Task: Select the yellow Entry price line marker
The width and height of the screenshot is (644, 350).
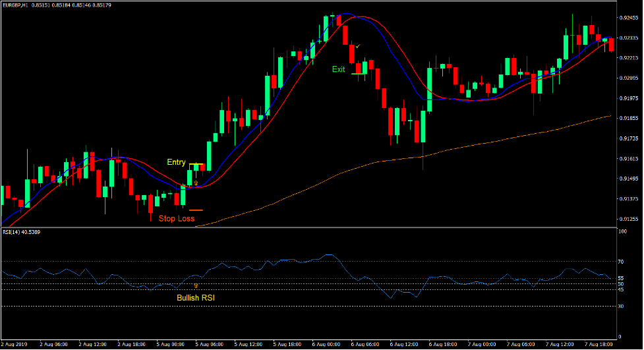Action: pos(196,163)
